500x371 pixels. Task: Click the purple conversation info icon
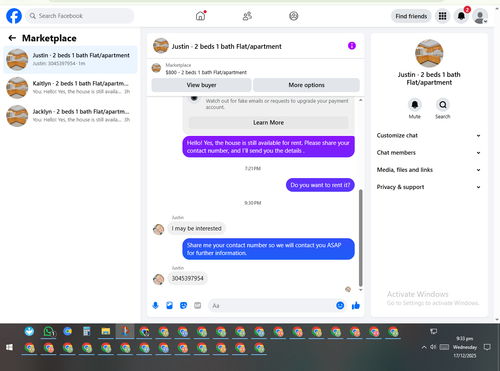352,46
